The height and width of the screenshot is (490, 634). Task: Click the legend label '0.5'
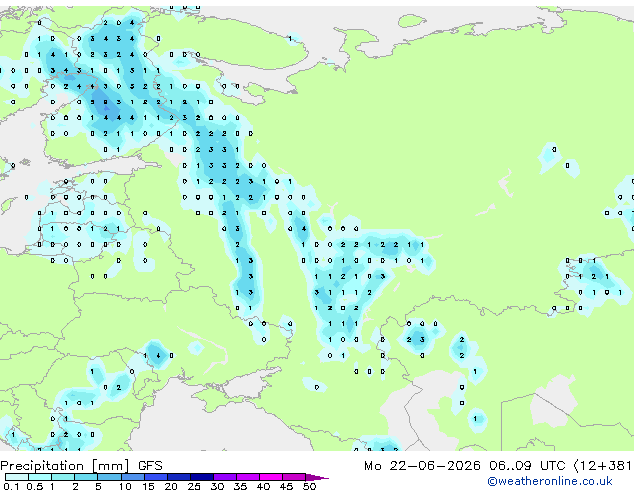coord(35,486)
